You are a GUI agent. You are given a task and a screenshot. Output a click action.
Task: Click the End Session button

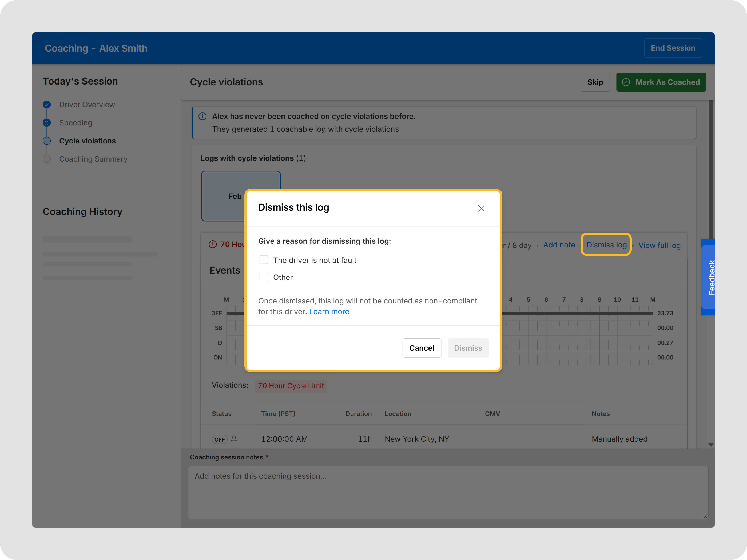click(673, 48)
